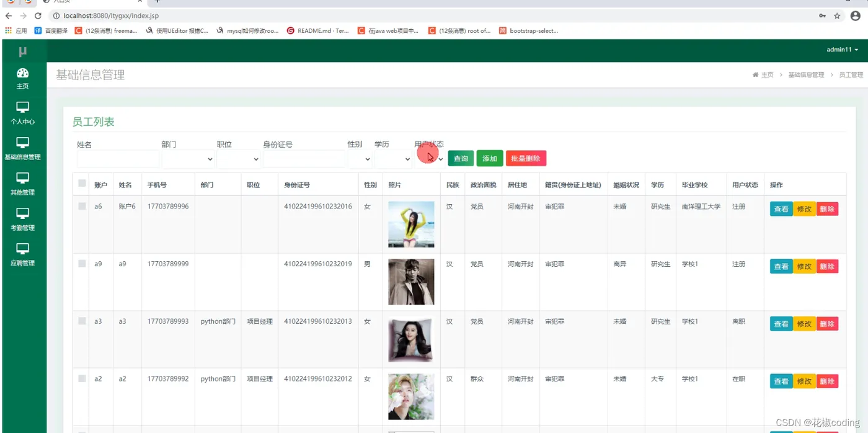Open the photo thumbnail of account a3
The image size is (868, 433).
coord(411,339)
